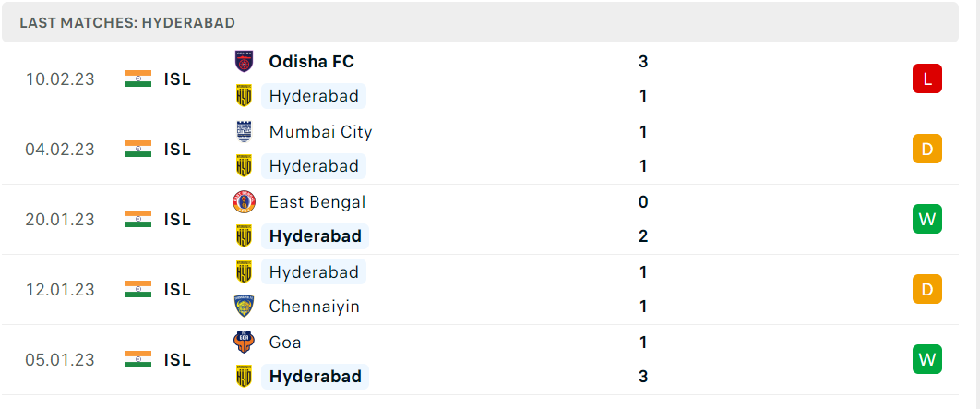Click the Chennaiyin club logo
This screenshot has width=980, height=409.
click(x=244, y=307)
